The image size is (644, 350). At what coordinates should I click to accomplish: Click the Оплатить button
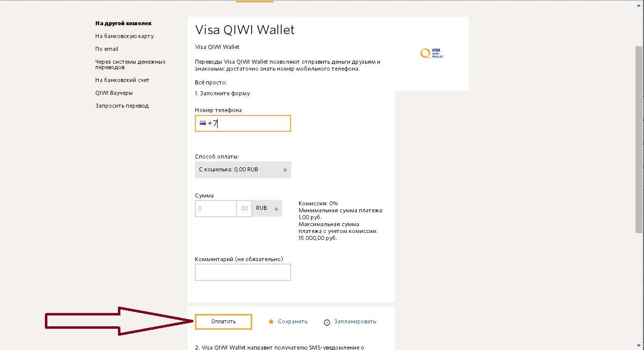coord(224,322)
